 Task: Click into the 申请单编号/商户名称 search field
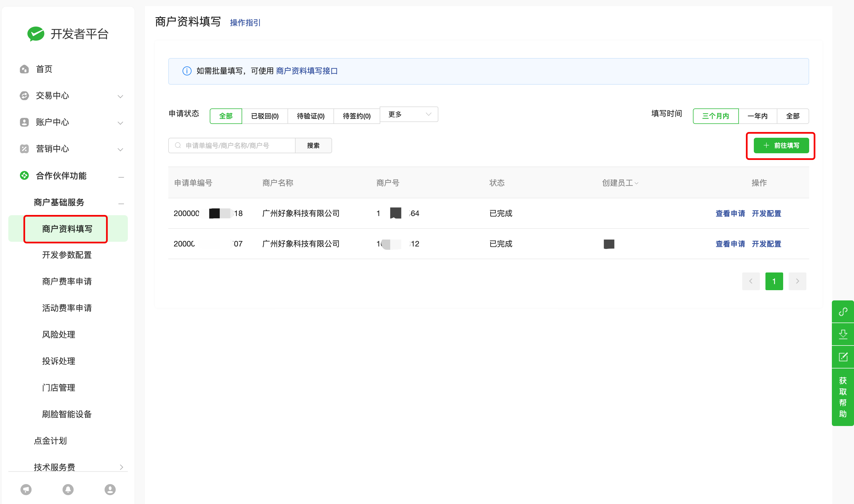232,146
